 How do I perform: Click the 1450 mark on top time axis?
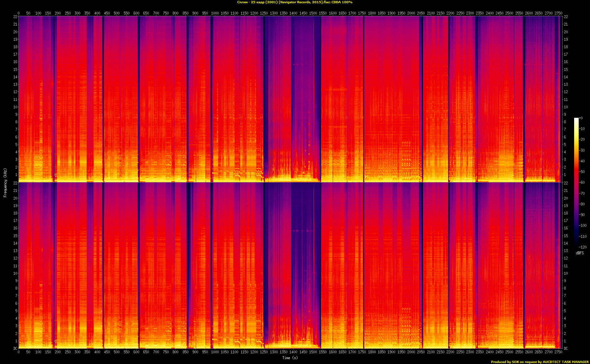(x=303, y=13)
